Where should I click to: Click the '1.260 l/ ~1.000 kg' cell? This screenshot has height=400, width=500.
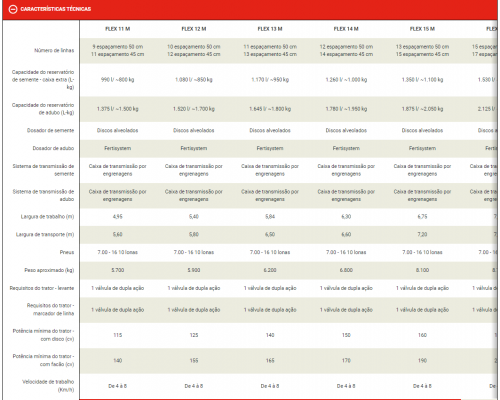pyautogui.click(x=346, y=80)
